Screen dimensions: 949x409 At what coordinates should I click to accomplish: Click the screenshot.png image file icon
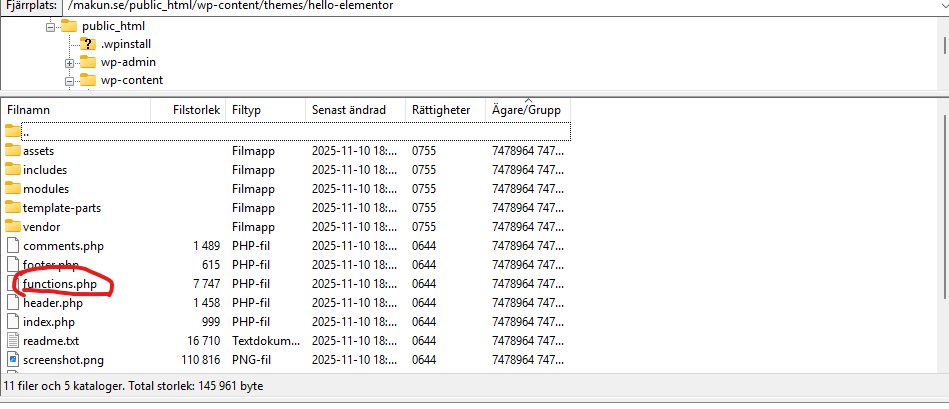pos(13,358)
